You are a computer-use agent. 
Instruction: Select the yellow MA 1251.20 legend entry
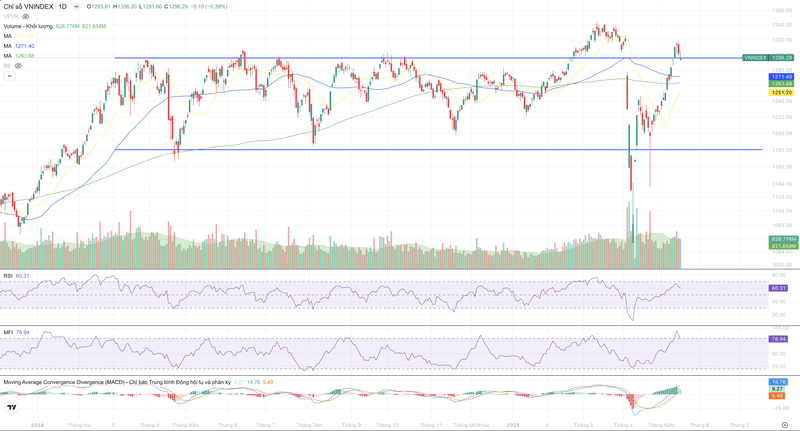pos(19,36)
